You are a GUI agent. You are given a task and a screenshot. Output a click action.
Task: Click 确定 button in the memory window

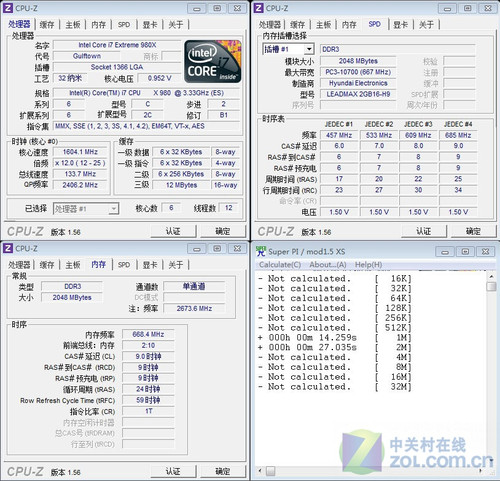coord(223,471)
